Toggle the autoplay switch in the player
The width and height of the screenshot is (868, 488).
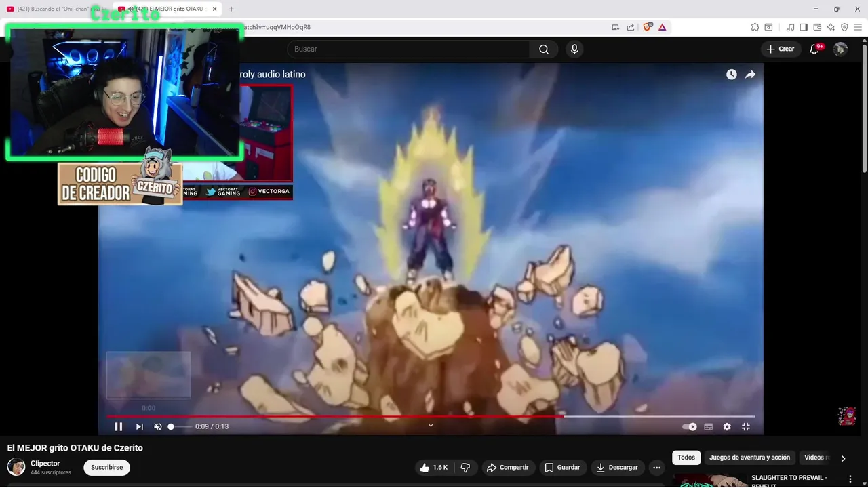click(690, 427)
